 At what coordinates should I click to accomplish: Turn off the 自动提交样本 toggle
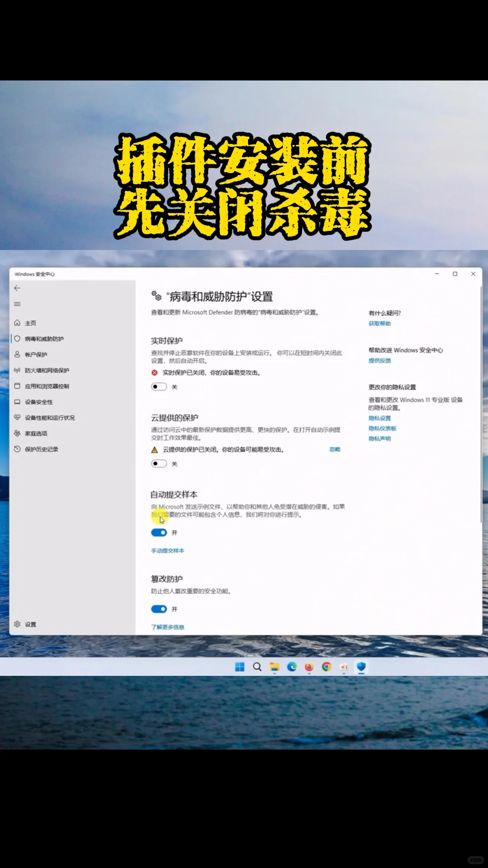pyautogui.click(x=159, y=533)
